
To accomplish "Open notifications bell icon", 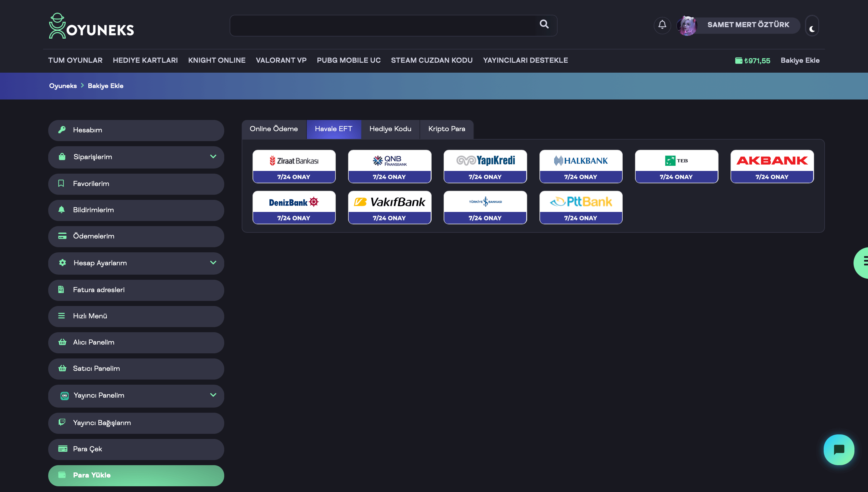I will 662,25.
